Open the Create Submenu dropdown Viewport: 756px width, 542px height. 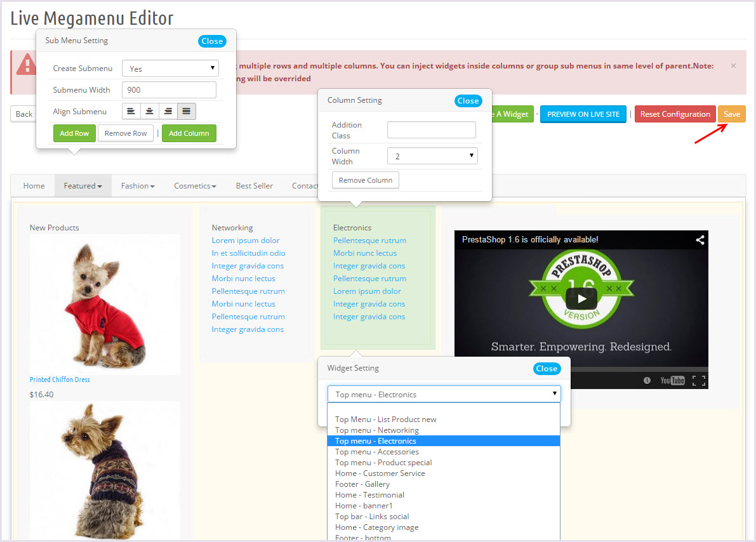(x=170, y=69)
